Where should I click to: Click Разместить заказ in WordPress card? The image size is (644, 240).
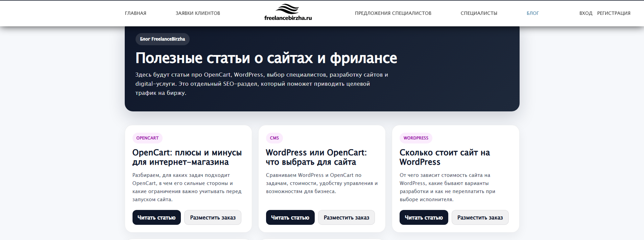[480, 217]
